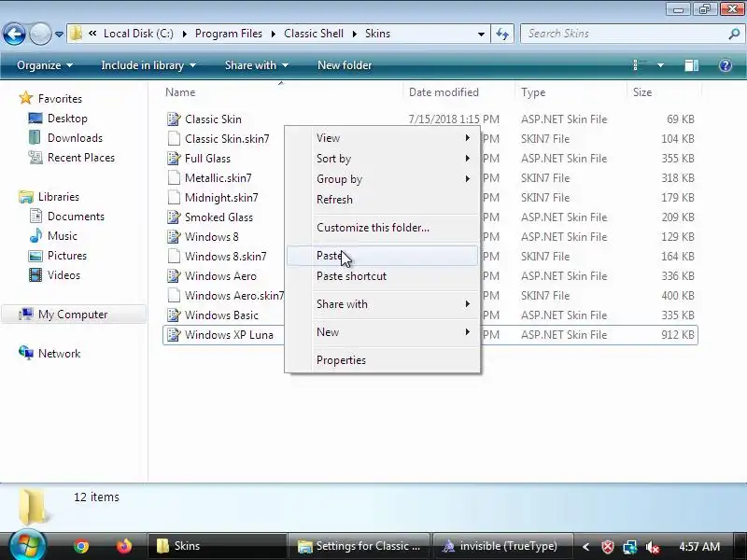Click the Back navigation arrow
The height and width of the screenshot is (560, 747).
pos(14,34)
